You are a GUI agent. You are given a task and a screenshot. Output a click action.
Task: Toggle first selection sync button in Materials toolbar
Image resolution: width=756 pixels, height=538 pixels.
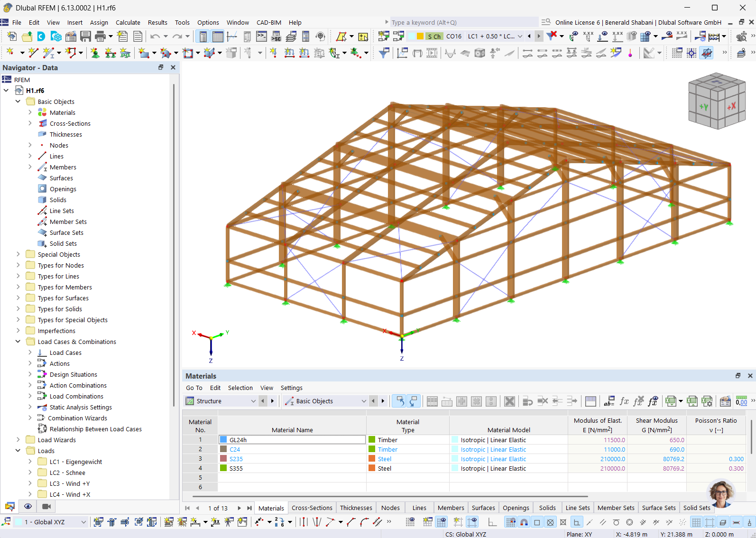(x=400, y=401)
